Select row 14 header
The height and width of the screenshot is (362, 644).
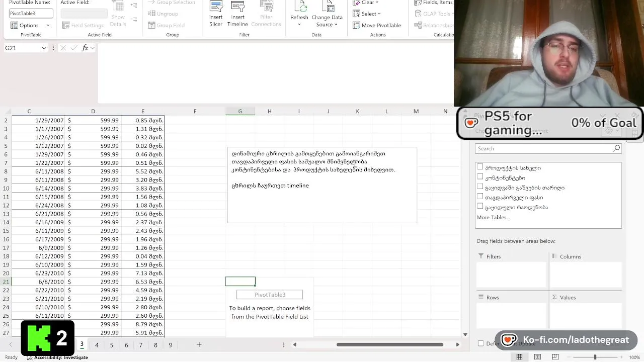point(6,222)
